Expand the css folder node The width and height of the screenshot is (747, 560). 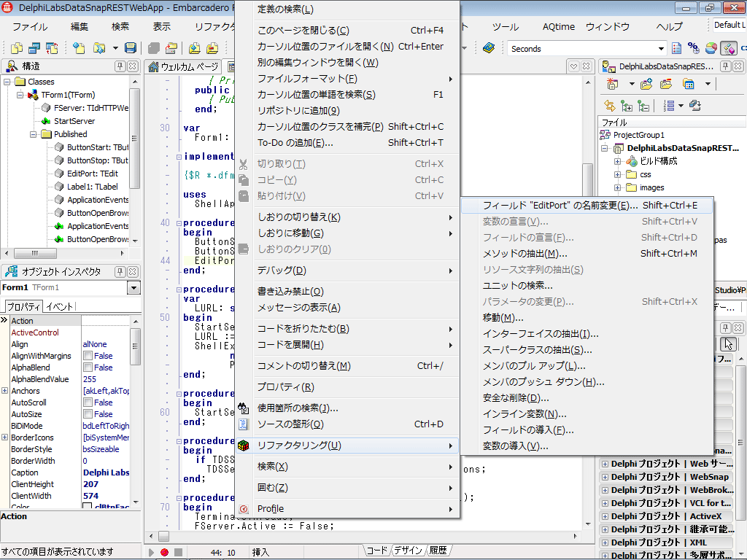click(x=617, y=174)
